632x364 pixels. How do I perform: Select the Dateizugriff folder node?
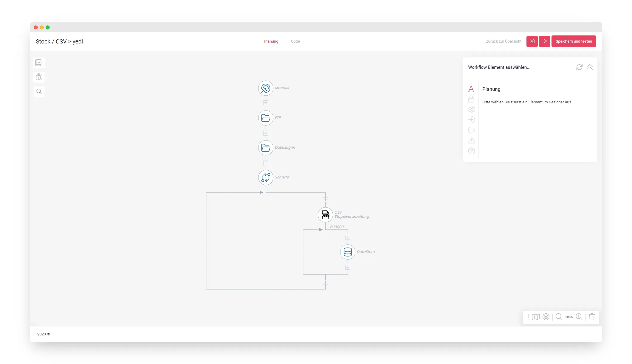click(x=266, y=148)
